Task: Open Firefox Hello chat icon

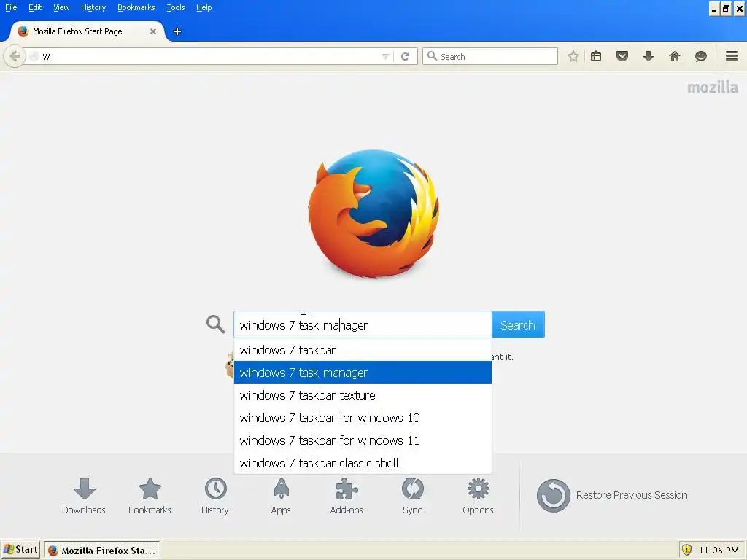Action: (x=701, y=57)
